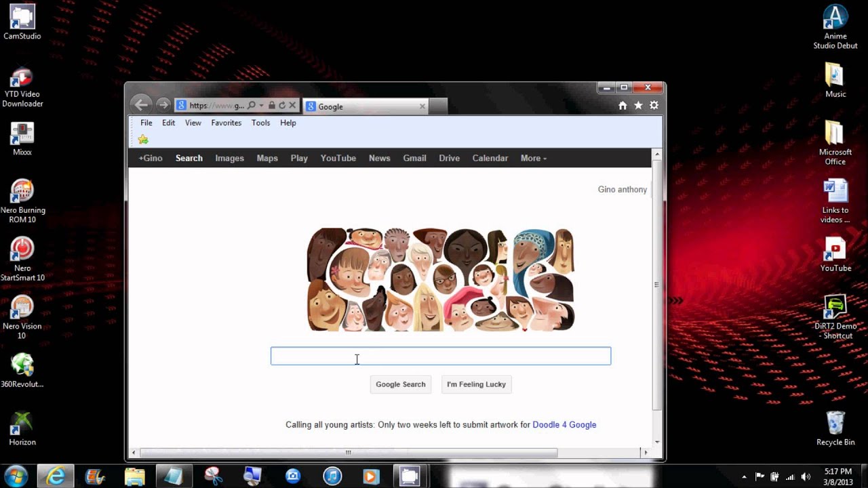Click the scroll up arrow

pos(656,154)
